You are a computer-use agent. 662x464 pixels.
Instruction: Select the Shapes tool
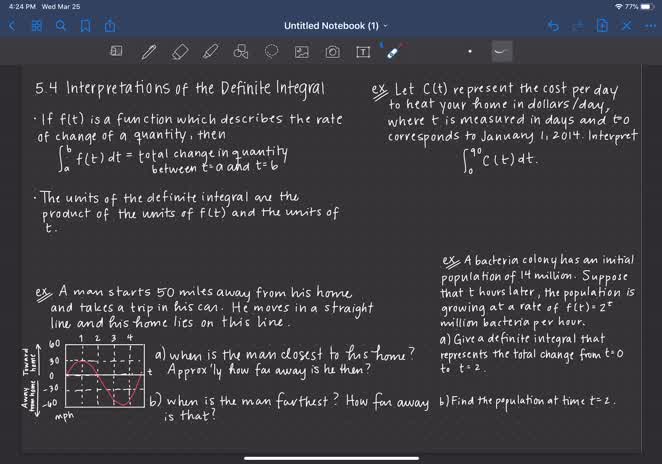tap(241, 50)
